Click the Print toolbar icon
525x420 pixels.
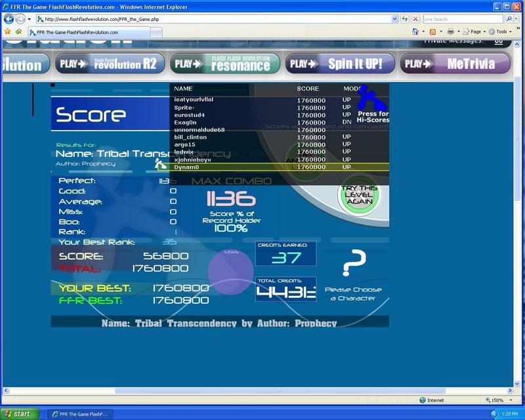tap(451, 31)
